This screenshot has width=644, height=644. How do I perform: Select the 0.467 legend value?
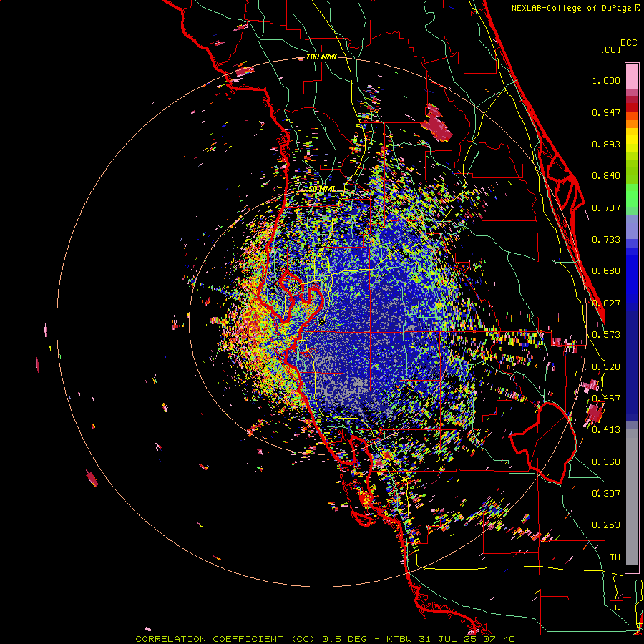pos(606,399)
